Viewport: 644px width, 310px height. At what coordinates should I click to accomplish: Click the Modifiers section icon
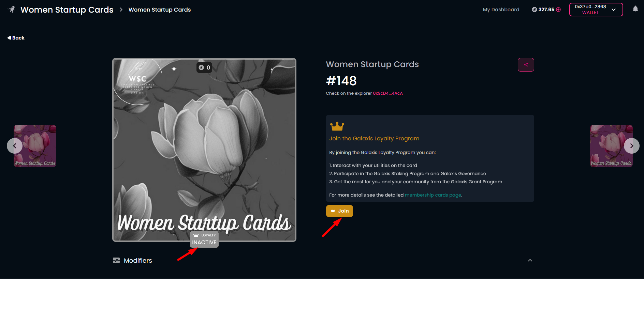click(x=116, y=260)
